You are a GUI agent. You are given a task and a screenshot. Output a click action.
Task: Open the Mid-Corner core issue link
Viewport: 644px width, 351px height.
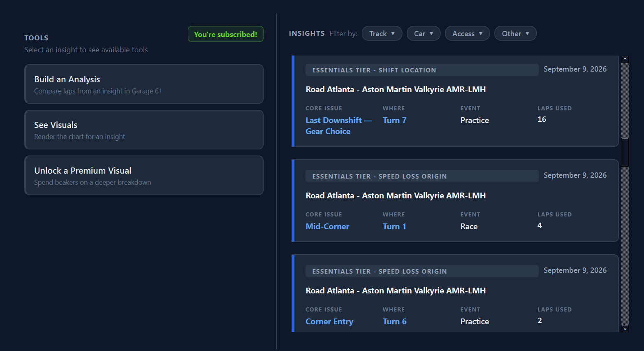(x=327, y=226)
